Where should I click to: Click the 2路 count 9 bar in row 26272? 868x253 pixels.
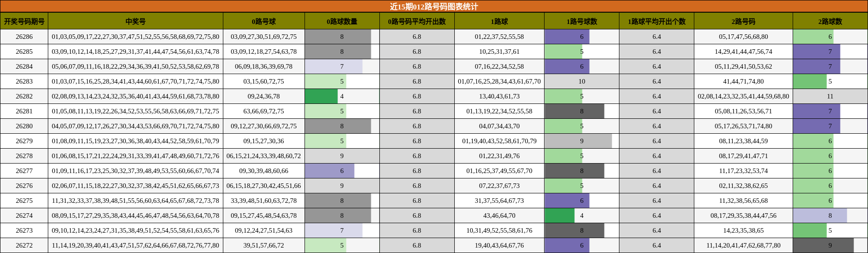(823, 245)
